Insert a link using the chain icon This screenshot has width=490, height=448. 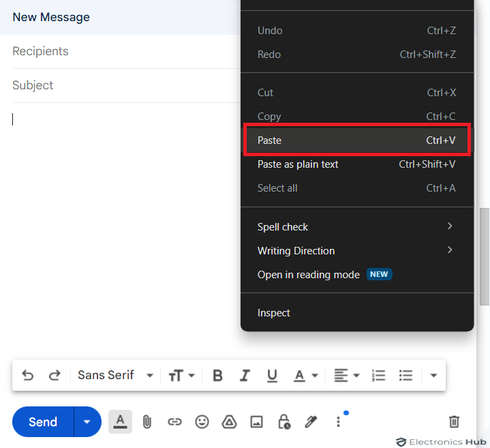174,421
